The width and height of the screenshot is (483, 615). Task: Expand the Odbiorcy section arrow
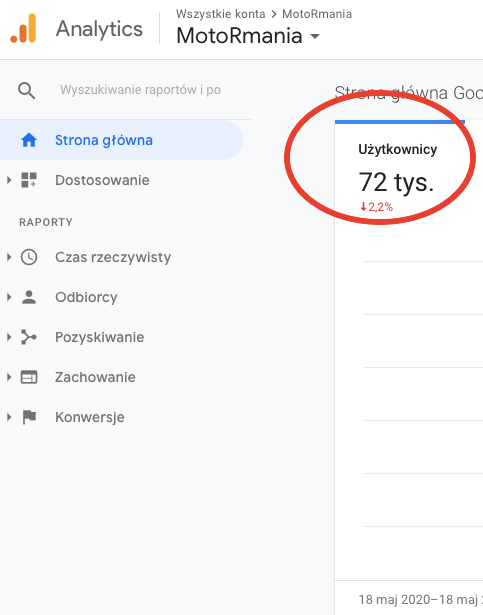(x=9, y=297)
